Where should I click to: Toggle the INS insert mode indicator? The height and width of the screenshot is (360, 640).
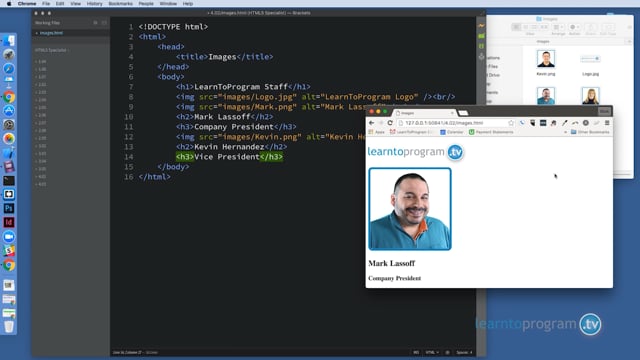(x=416, y=352)
